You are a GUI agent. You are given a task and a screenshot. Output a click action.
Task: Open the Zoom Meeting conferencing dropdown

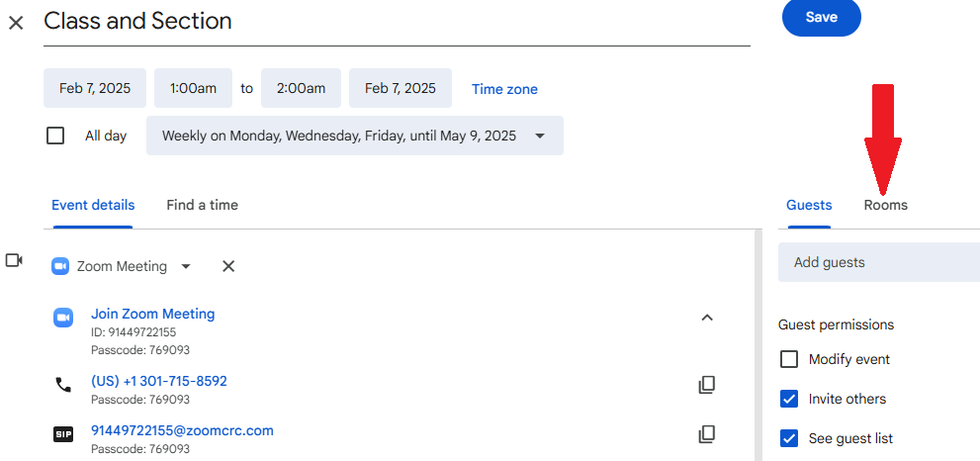click(x=122, y=266)
